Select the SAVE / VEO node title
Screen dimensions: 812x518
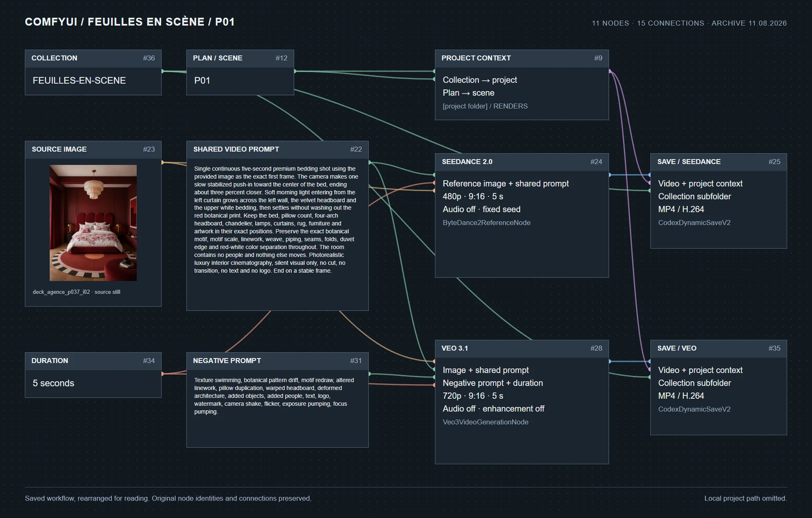click(x=677, y=348)
